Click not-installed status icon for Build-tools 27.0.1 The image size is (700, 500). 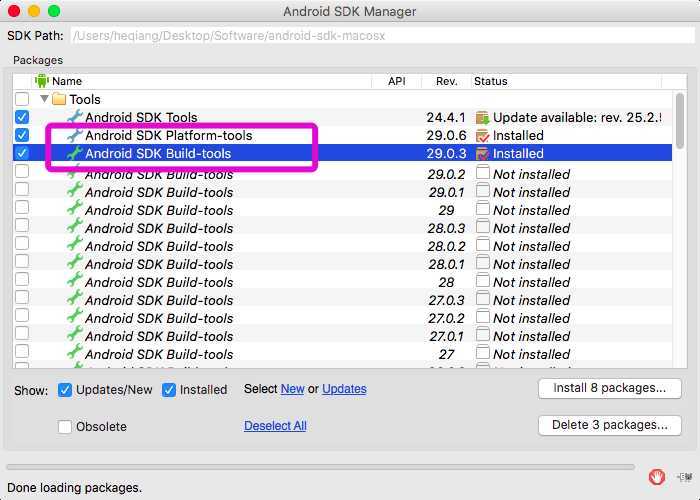483,335
